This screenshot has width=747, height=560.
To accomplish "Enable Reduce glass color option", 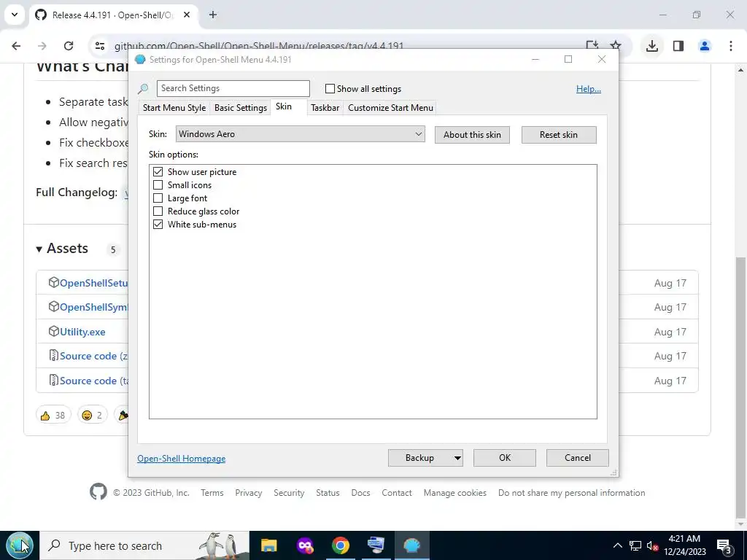I will coord(158,211).
